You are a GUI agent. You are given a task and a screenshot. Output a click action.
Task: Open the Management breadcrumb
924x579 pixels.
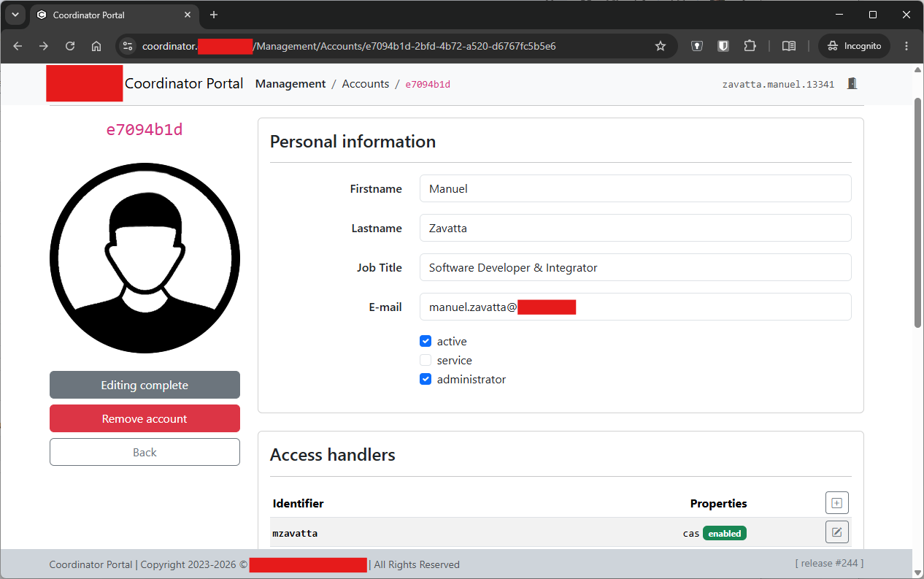coord(290,84)
